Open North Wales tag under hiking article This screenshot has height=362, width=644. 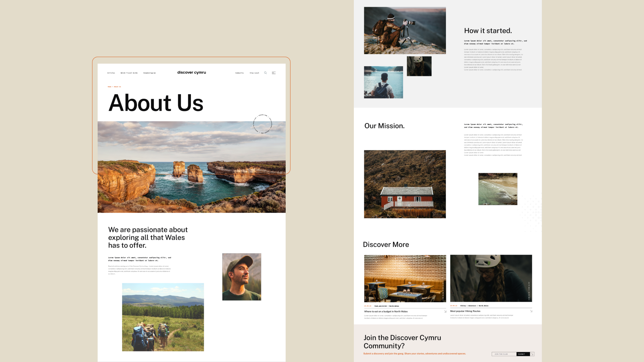tap(484, 306)
